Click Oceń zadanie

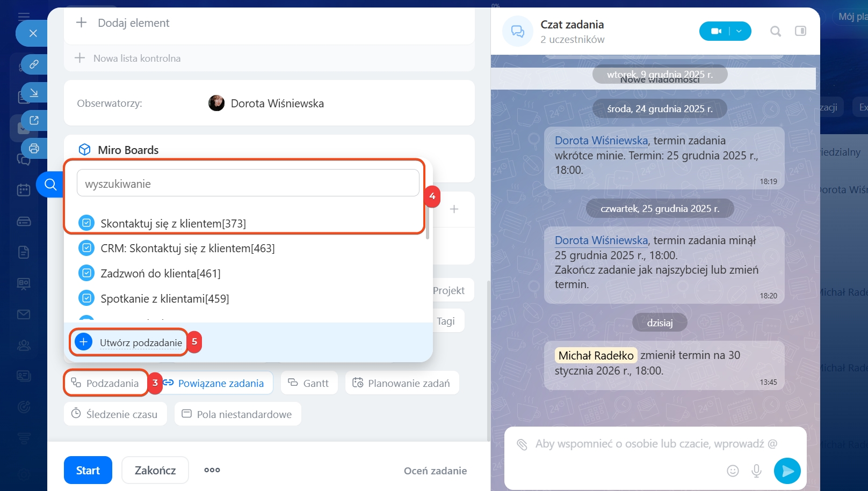click(435, 471)
